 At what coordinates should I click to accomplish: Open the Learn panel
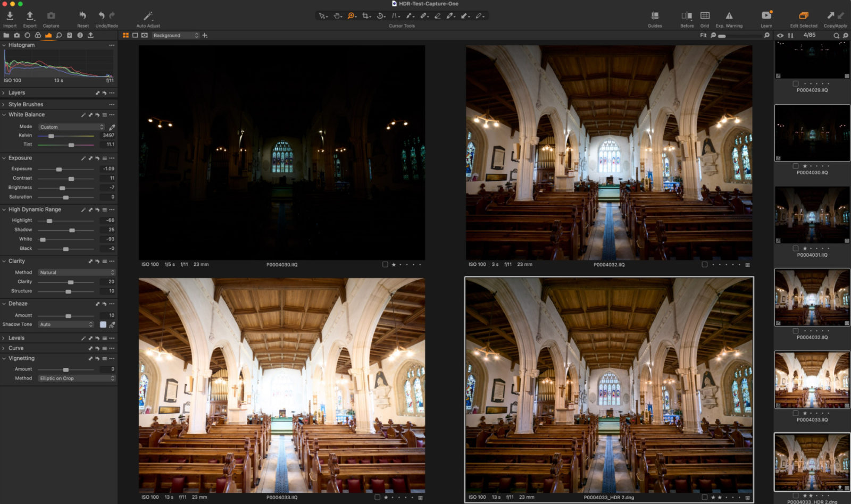click(766, 16)
